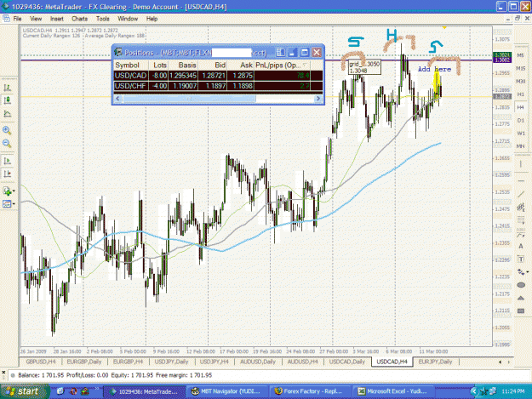Image resolution: width=532 pixels, height=399 pixels.
Task: Select the trendline drawing tool
Action: click(x=521, y=194)
